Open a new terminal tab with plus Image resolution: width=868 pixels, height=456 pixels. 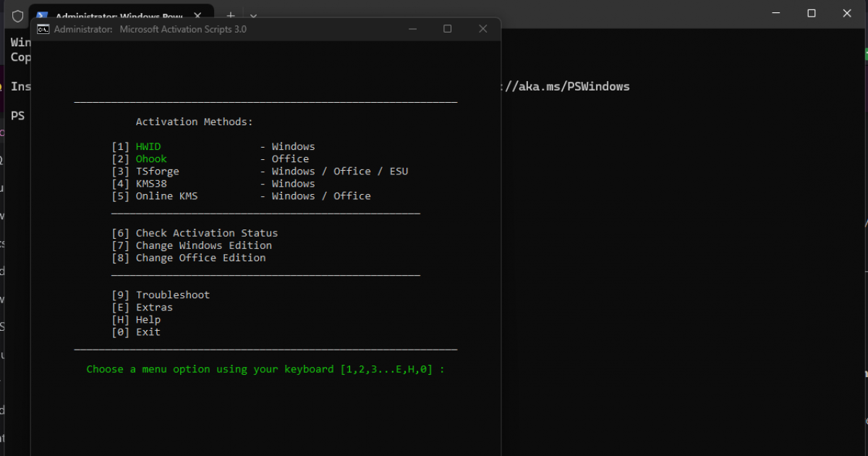point(231,15)
